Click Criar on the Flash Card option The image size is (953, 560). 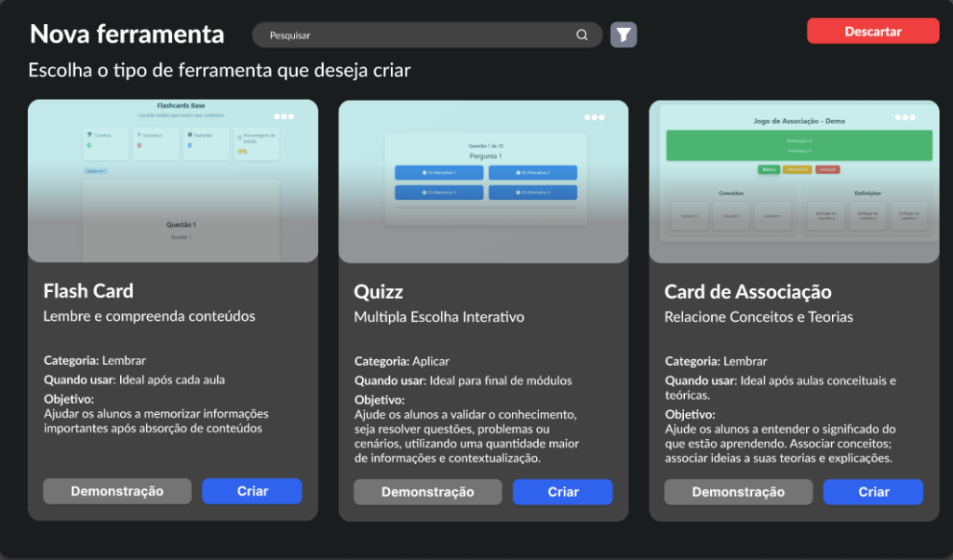pyautogui.click(x=251, y=491)
